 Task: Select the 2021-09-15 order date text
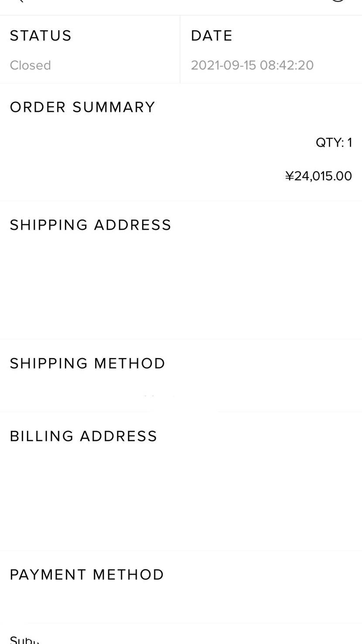223,65
